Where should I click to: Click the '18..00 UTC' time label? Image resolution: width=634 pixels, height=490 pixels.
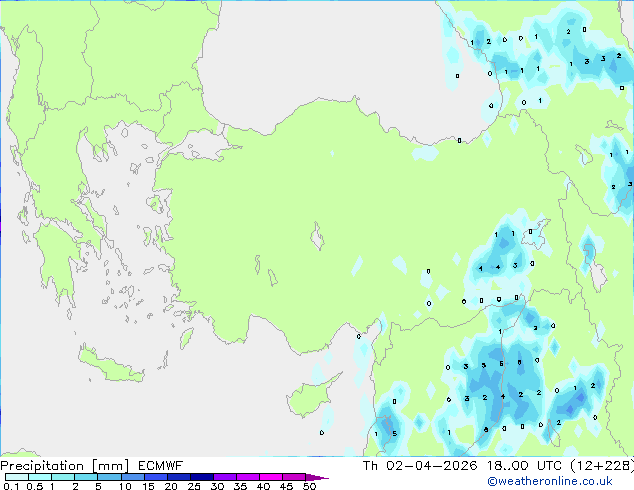pos(524,466)
